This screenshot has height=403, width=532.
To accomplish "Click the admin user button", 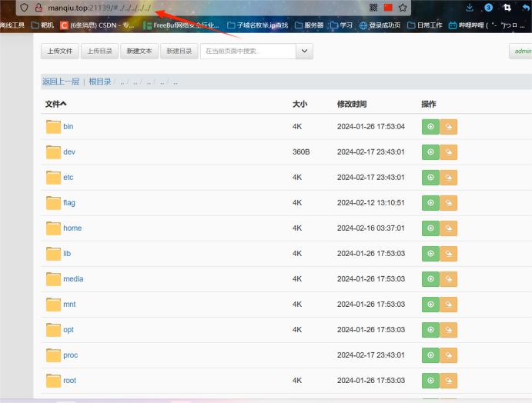I will (x=521, y=52).
